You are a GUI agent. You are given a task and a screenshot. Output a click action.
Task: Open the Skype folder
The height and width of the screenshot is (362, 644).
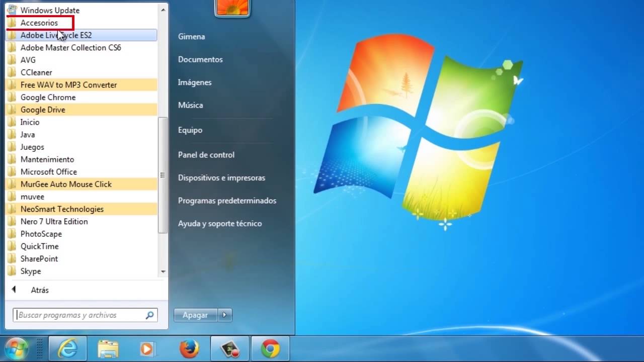(x=82, y=271)
